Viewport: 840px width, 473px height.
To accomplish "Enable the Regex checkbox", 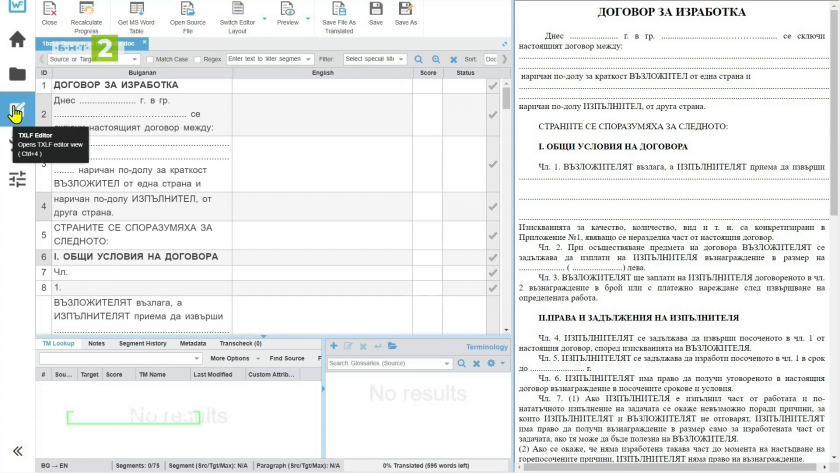I will point(198,60).
